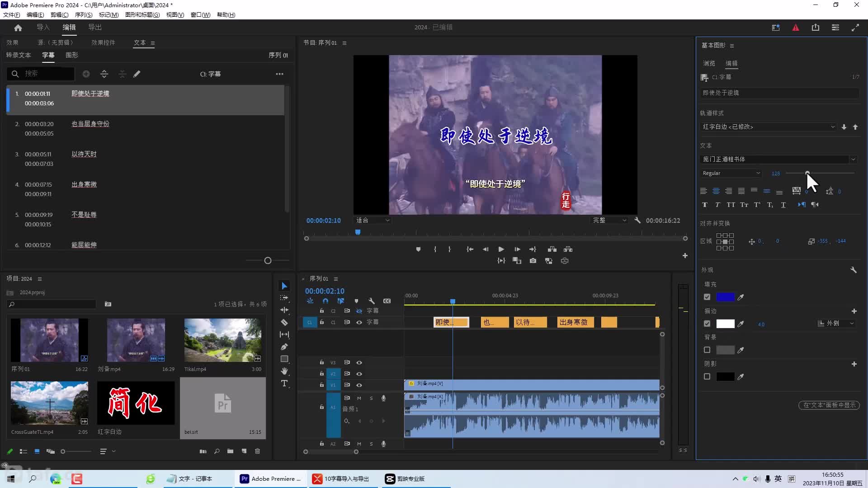The height and width of the screenshot is (488, 868).
Task: Click 在"文本"面板中显示 button
Action: click(829, 405)
